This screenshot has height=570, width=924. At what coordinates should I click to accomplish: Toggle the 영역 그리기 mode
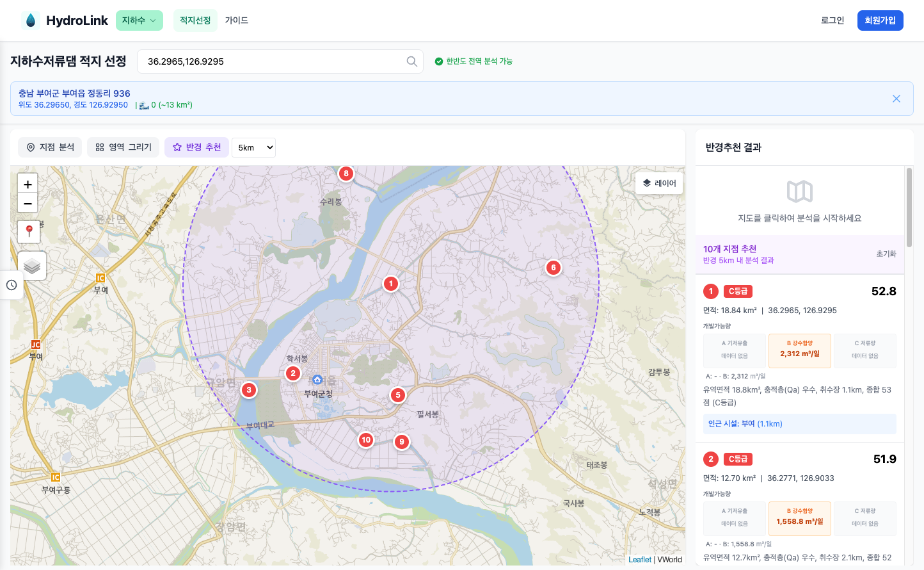tap(123, 147)
